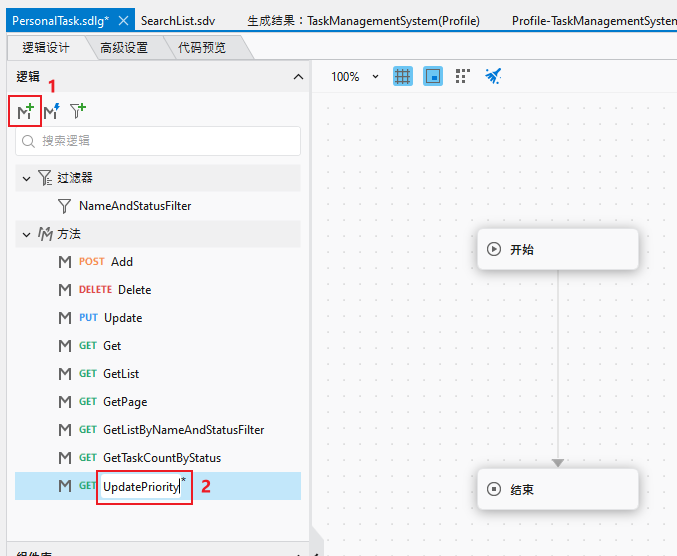Select the 开始 start node on canvas
The width and height of the screenshot is (677, 556).
[x=557, y=249]
